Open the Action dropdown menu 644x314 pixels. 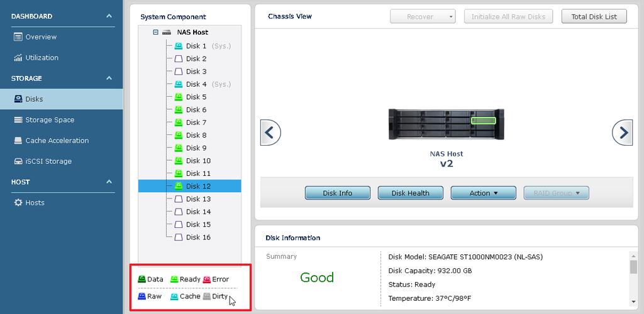484,193
